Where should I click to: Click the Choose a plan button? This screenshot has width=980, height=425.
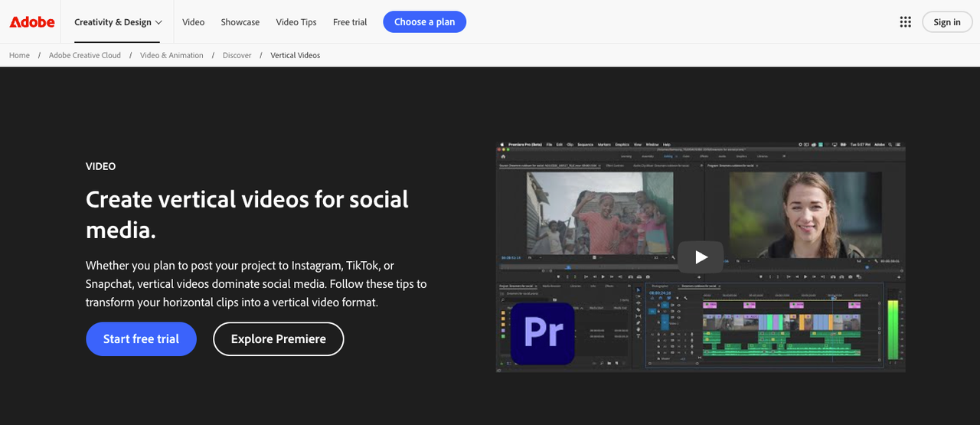pos(425,22)
